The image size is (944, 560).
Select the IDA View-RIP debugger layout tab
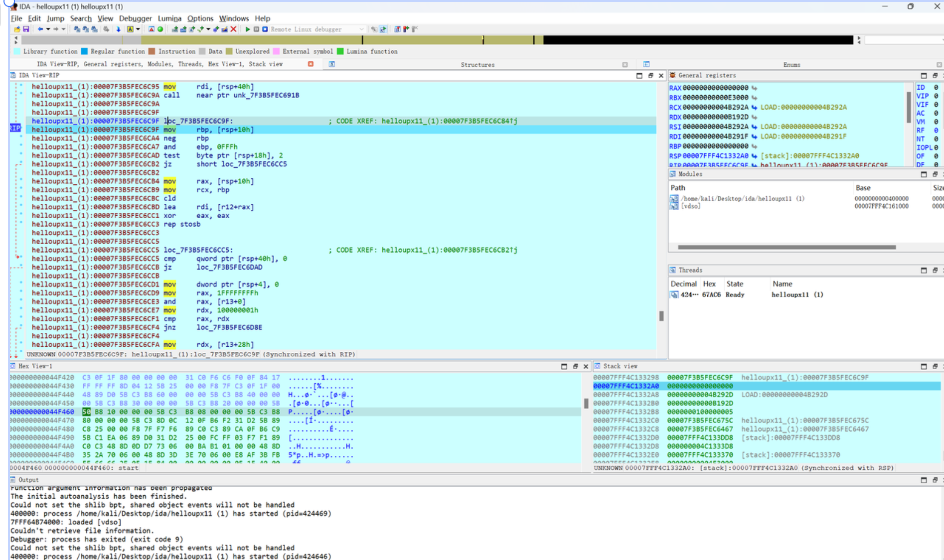(159, 64)
